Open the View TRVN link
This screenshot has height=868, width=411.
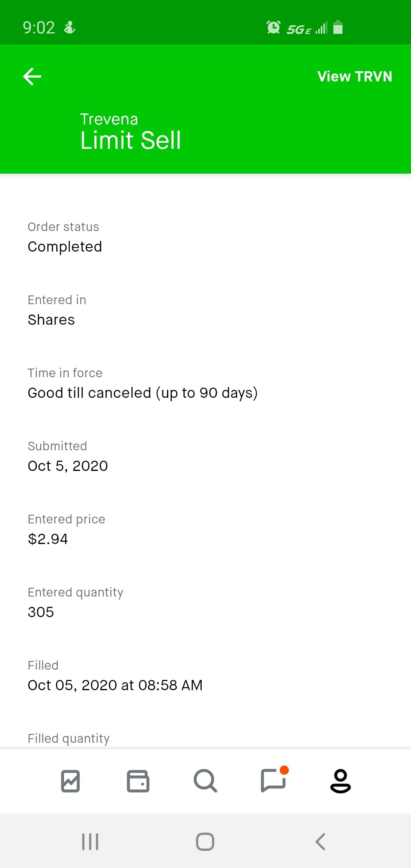tap(354, 77)
